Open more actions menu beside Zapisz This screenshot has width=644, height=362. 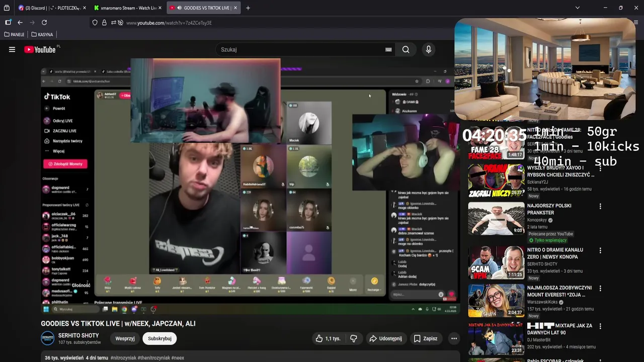(x=454, y=338)
